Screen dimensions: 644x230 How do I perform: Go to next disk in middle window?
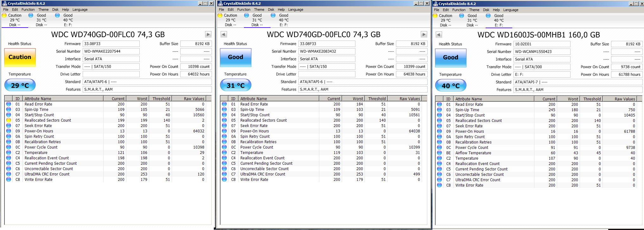[x=424, y=34]
